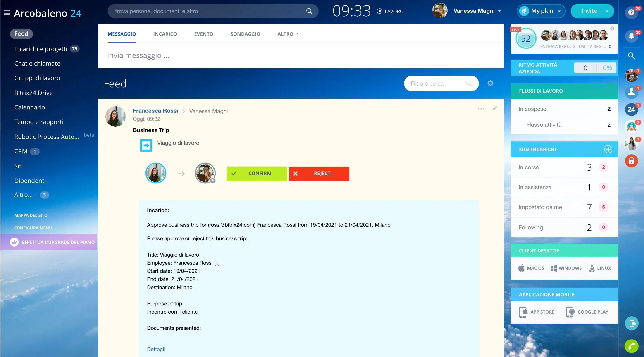
Task: Open the feed settings gear icon
Action: (x=490, y=83)
